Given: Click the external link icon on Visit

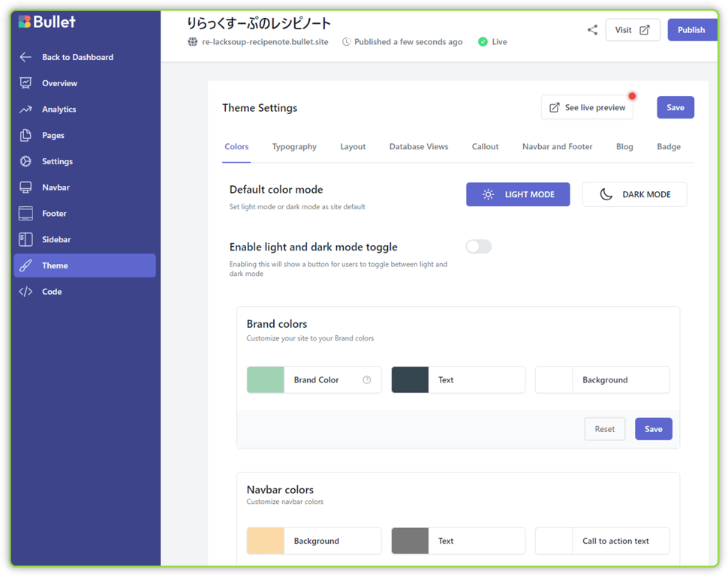Looking at the screenshot, I should click(x=645, y=30).
